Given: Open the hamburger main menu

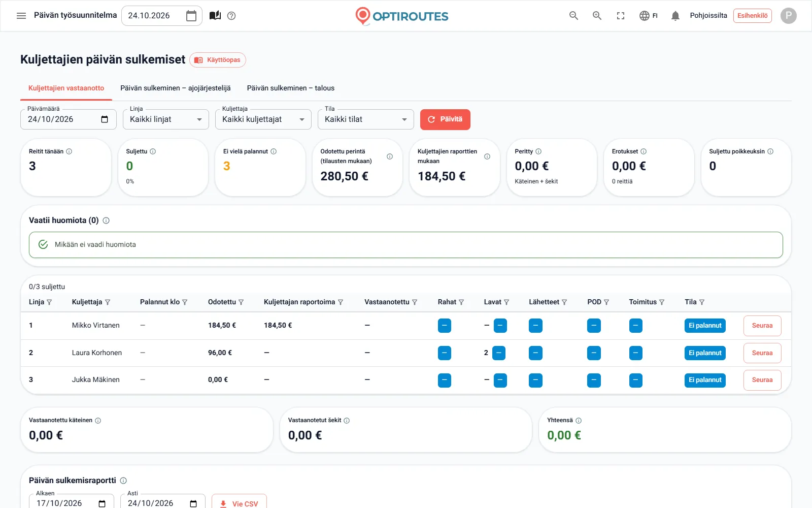Looking at the screenshot, I should click(x=21, y=16).
